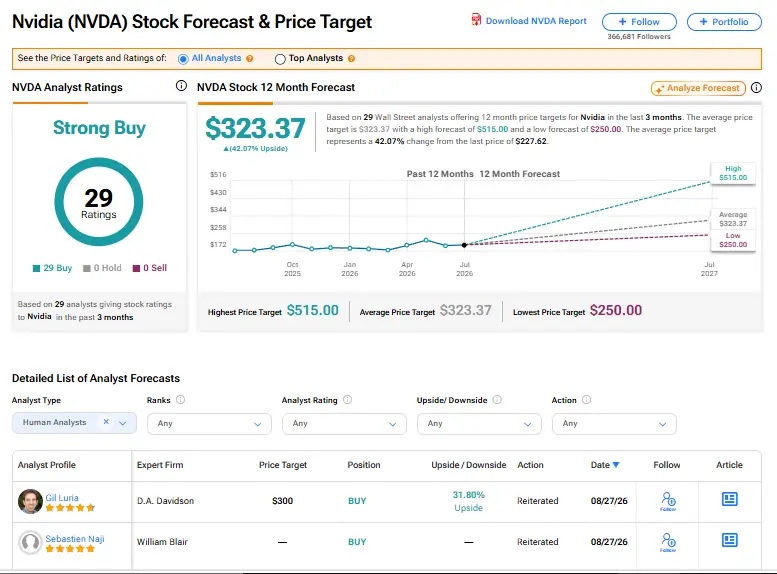
Task: Click the $323.37 headline price target
Action: coord(255,128)
